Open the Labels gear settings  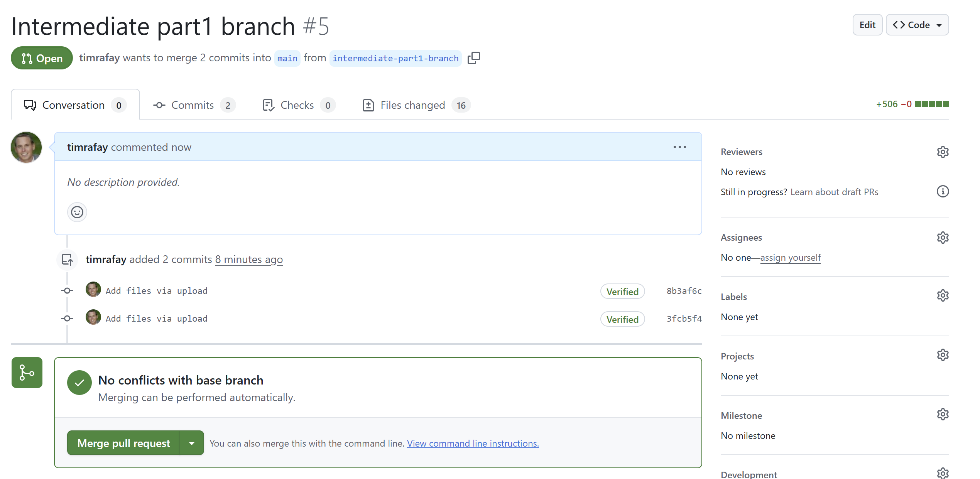[943, 296]
